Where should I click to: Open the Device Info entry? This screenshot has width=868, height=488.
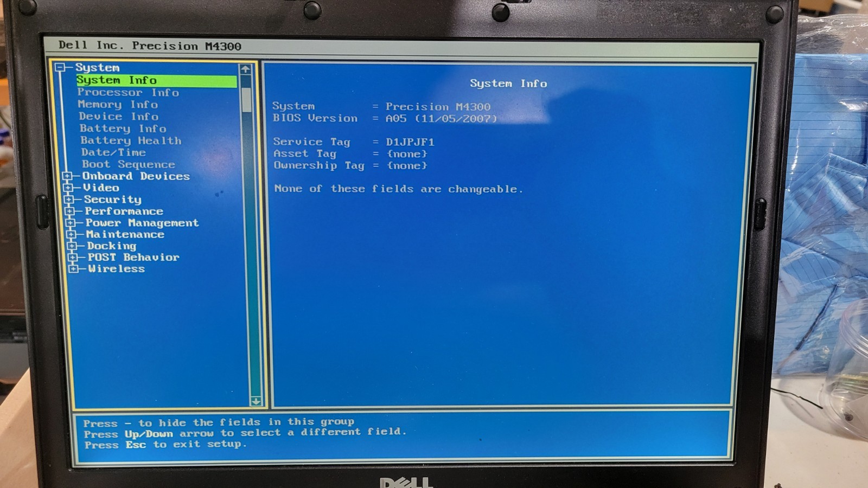119,116
